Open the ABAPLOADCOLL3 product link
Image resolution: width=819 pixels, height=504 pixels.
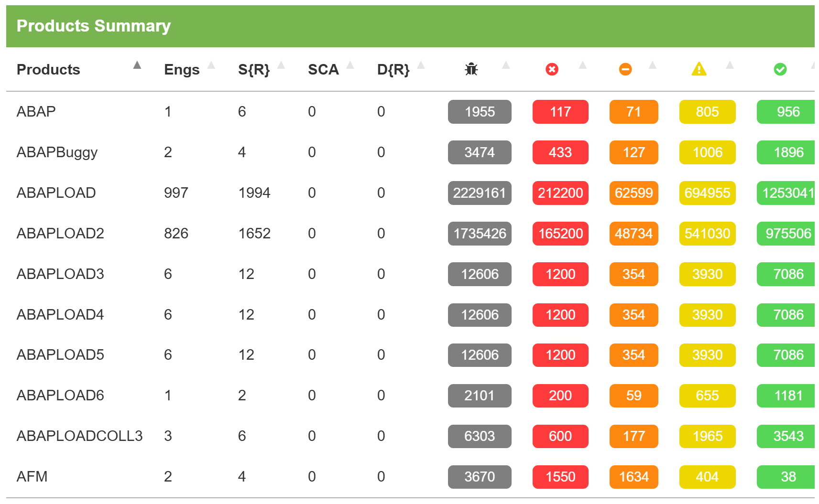tap(79, 436)
